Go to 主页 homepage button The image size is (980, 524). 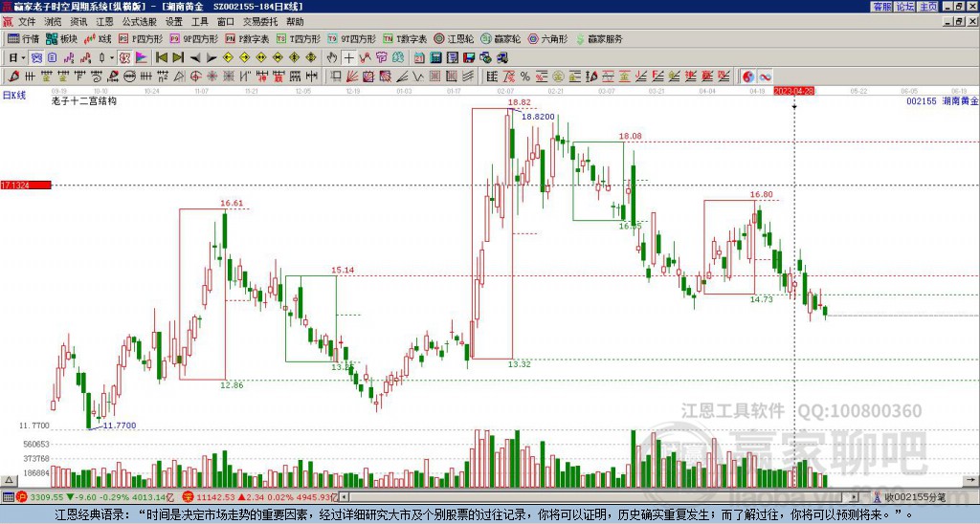[928, 7]
